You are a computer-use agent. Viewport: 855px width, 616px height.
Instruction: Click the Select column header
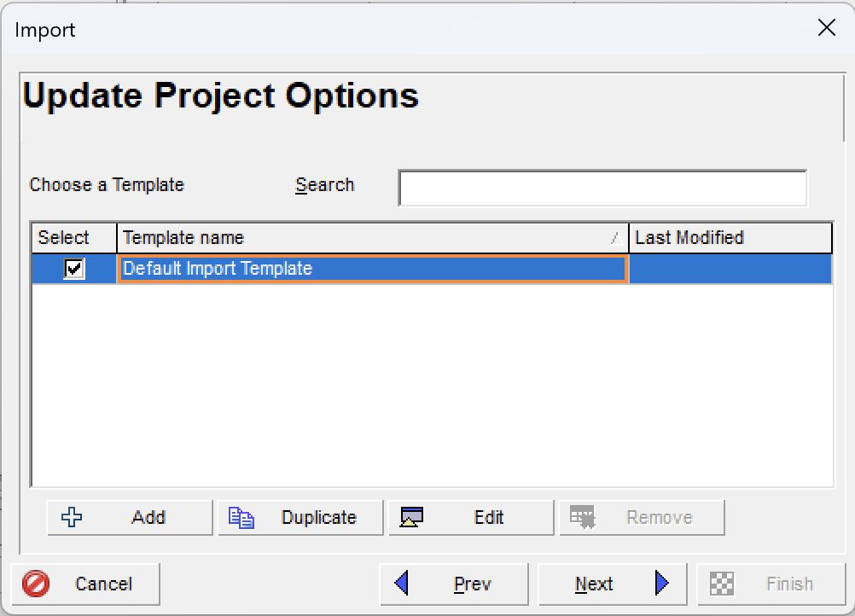coord(74,238)
